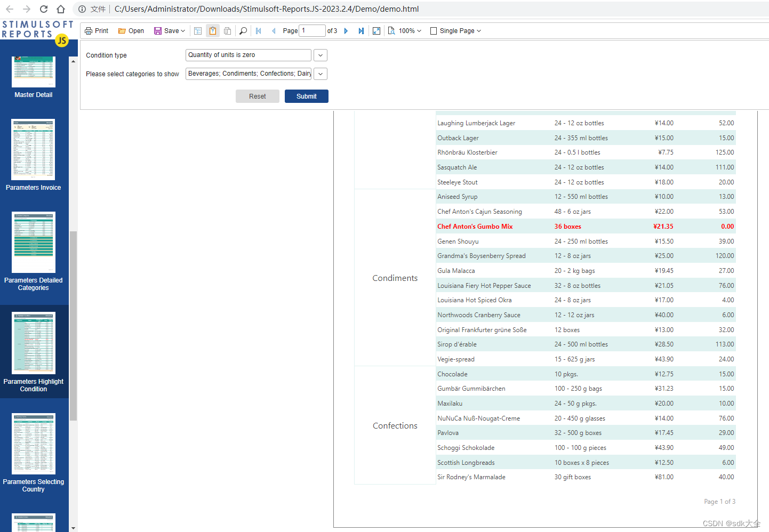Select the Bookmarks panel icon
The image size is (769, 532).
point(198,30)
